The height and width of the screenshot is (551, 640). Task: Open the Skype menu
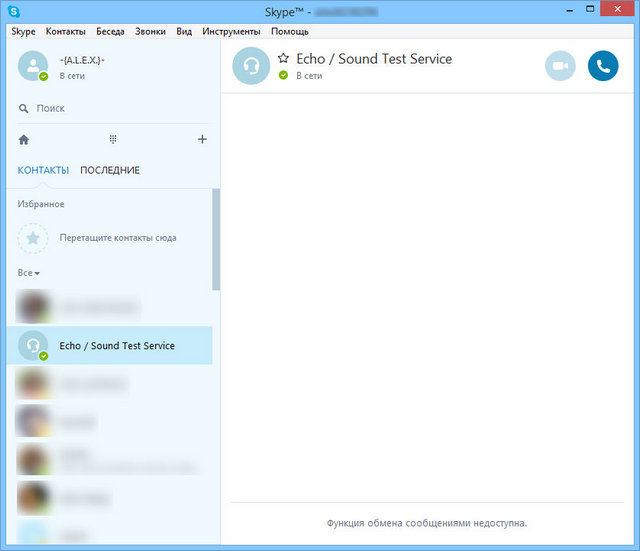(23, 31)
